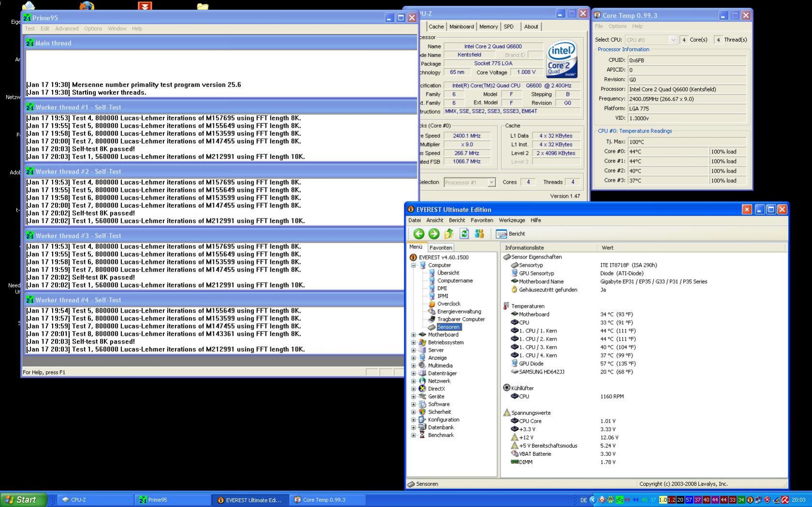The width and height of the screenshot is (812, 507).
Task: Click the Netzwerk globe icon in tree
Action: click(x=422, y=381)
